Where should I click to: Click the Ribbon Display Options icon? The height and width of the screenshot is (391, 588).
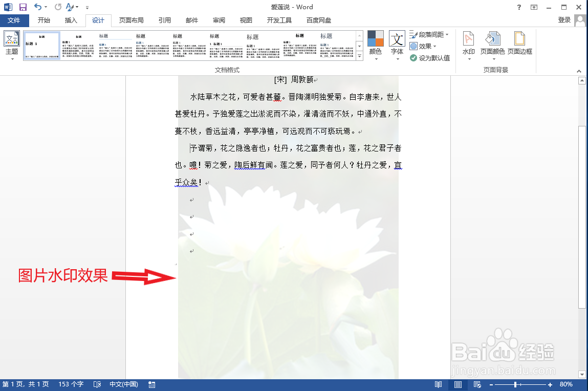tap(534, 7)
